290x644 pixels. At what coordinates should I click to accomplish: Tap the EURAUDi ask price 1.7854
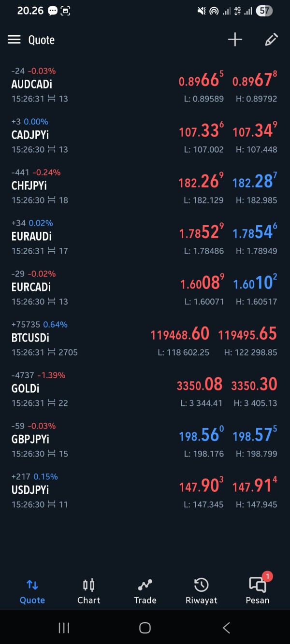(x=255, y=233)
